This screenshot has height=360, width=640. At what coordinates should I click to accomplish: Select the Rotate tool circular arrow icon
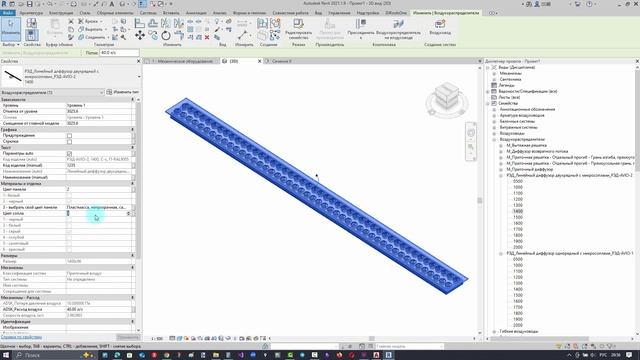pyautogui.click(x=166, y=36)
